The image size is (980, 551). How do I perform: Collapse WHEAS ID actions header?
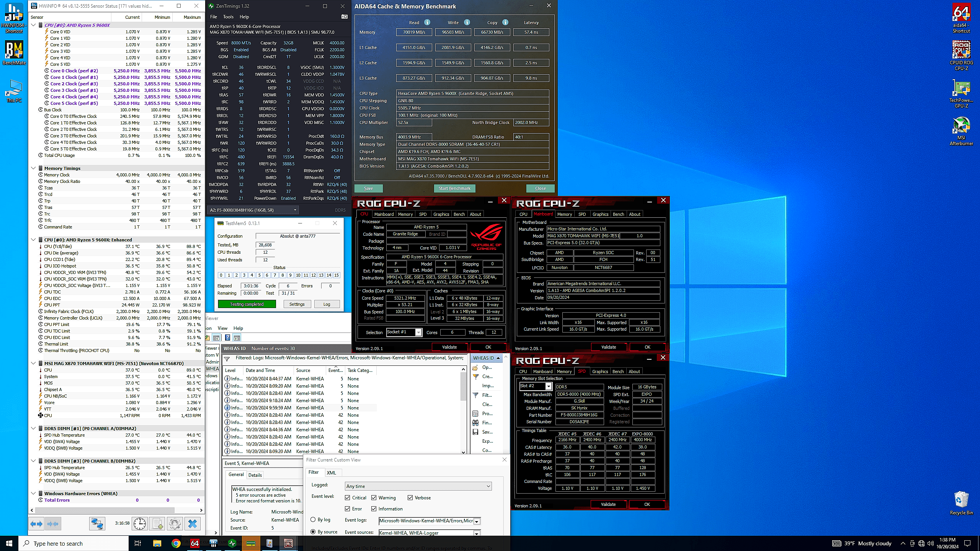[498, 358]
